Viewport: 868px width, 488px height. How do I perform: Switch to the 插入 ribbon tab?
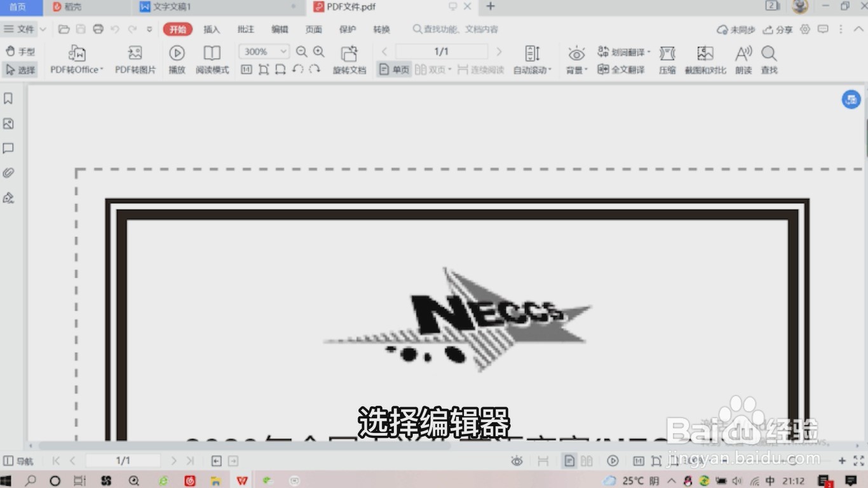(212, 29)
